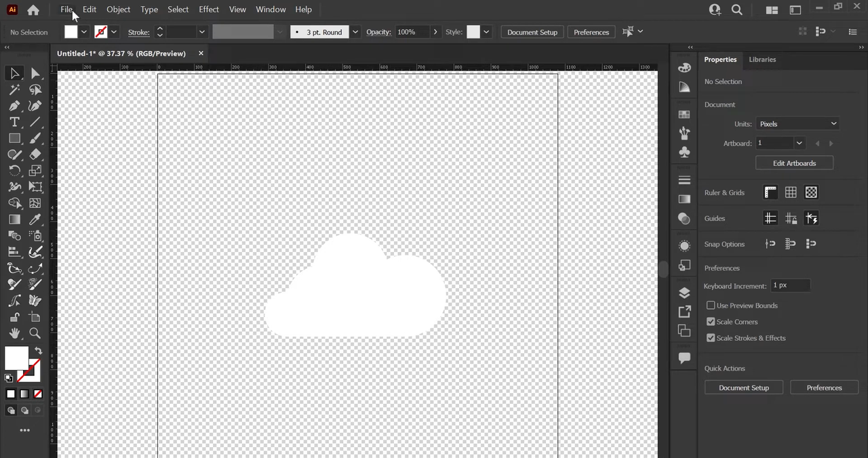Select the Rotate tool
868x458 pixels.
(x=14, y=171)
